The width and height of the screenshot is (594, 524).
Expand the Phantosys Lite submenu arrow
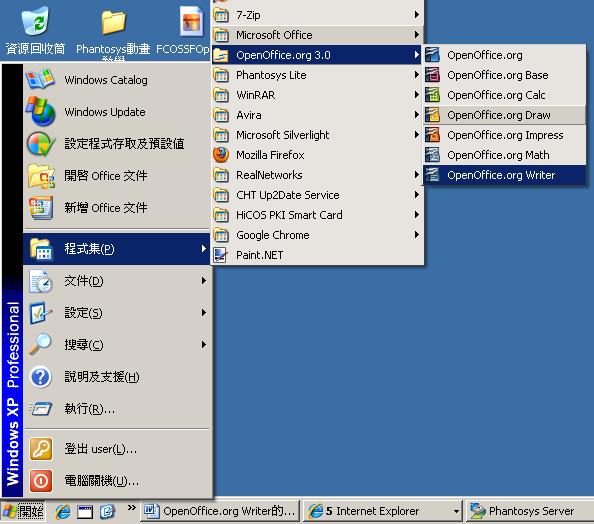point(417,75)
